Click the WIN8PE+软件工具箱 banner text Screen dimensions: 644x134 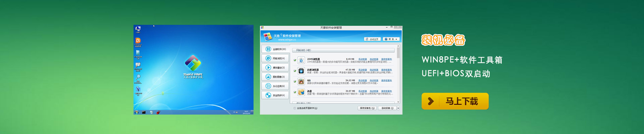(x=462, y=60)
